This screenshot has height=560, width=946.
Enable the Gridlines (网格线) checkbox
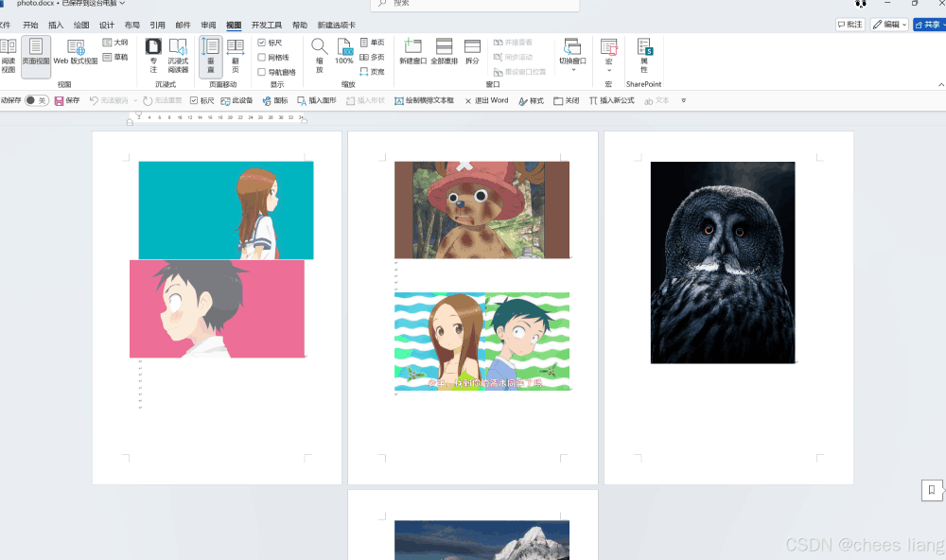click(262, 58)
